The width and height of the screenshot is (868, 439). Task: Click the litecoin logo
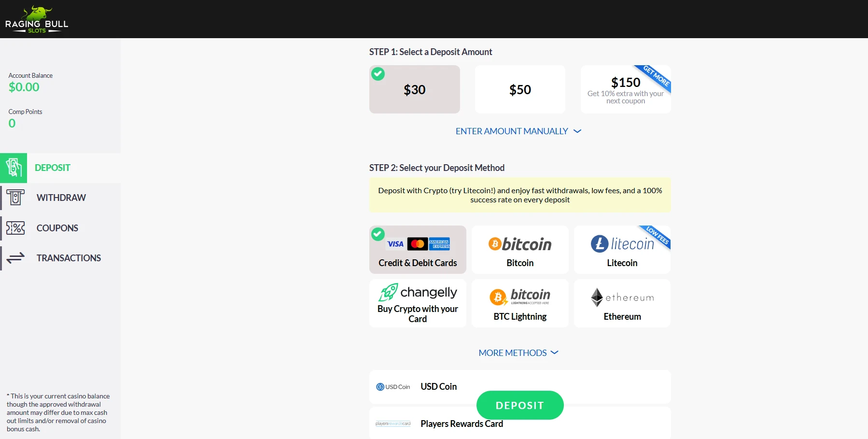point(622,243)
